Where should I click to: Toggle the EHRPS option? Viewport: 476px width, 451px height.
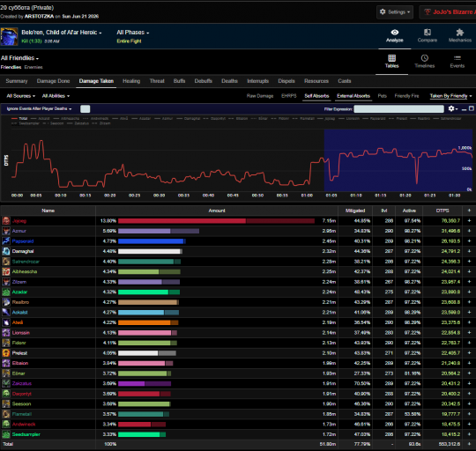[x=289, y=96]
